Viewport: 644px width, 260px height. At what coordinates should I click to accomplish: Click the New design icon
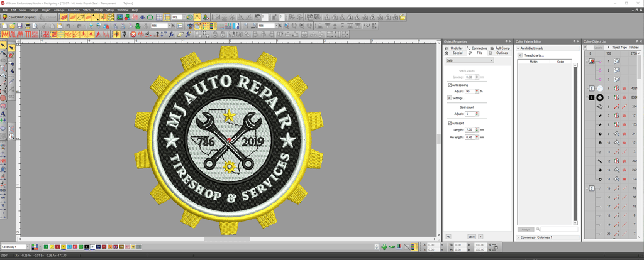(4, 26)
